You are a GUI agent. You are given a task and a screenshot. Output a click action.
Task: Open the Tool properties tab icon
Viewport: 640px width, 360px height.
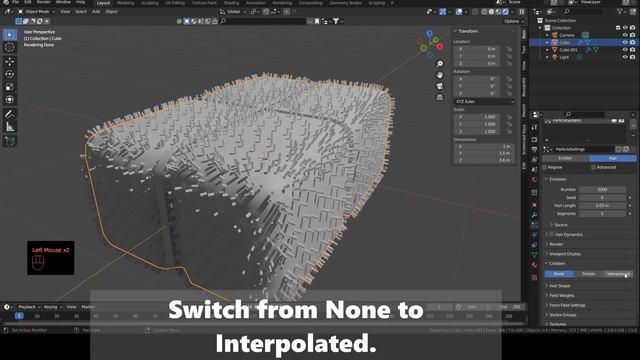[x=534, y=127]
